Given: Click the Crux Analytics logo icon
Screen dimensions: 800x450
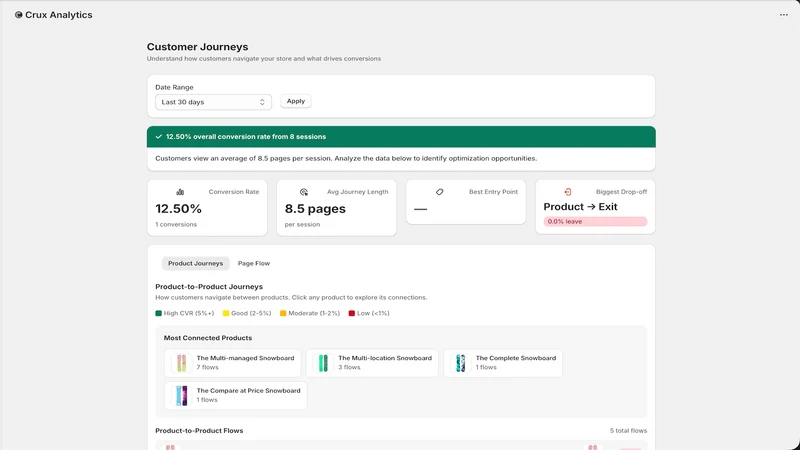Looking at the screenshot, I should coord(18,15).
